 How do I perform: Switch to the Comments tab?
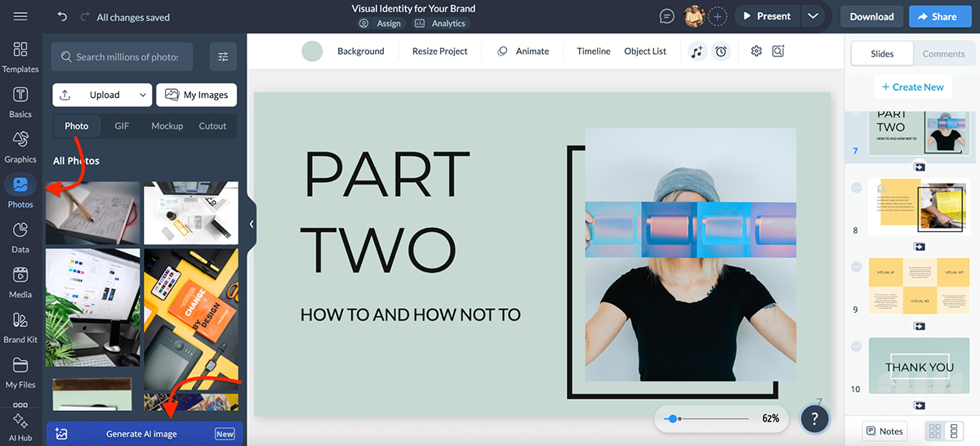[943, 54]
